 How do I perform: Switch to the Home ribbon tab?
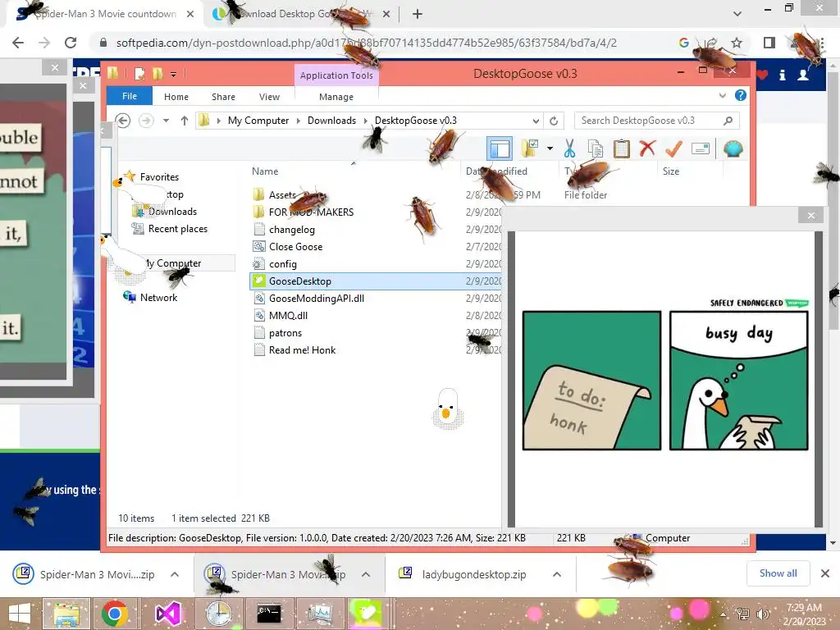pyautogui.click(x=176, y=97)
